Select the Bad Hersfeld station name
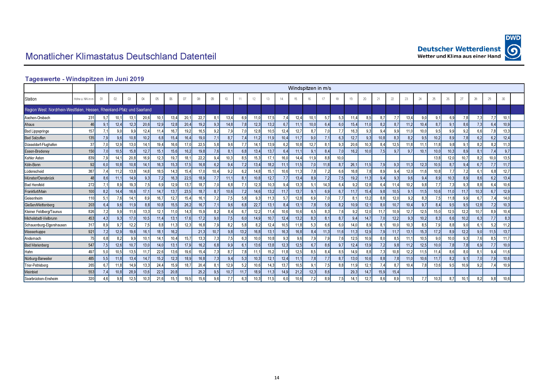 click(x=35, y=185)
